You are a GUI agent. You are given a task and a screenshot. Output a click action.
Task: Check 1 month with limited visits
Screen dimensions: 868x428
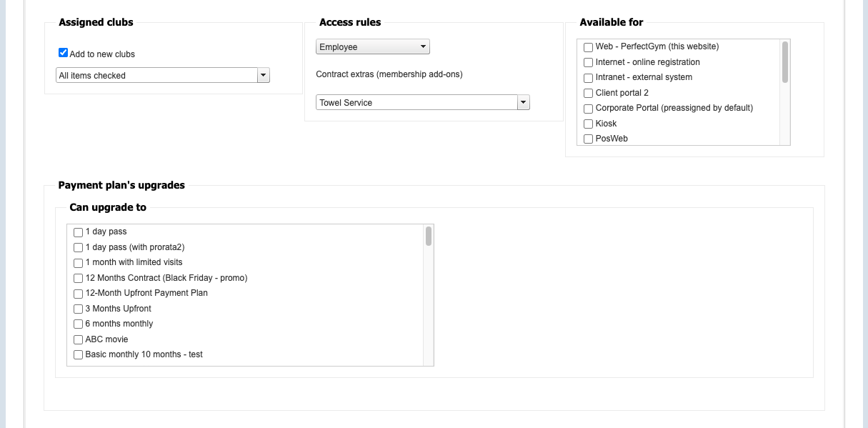point(79,263)
